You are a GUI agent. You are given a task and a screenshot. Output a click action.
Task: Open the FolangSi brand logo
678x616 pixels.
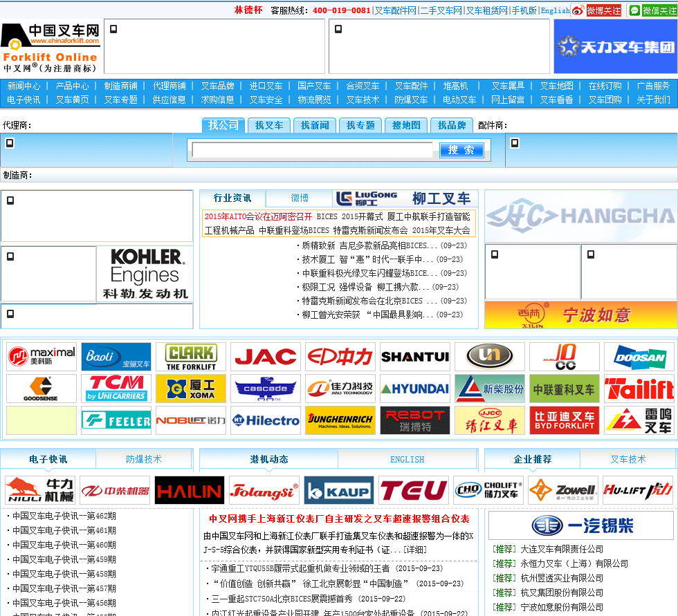(x=264, y=490)
